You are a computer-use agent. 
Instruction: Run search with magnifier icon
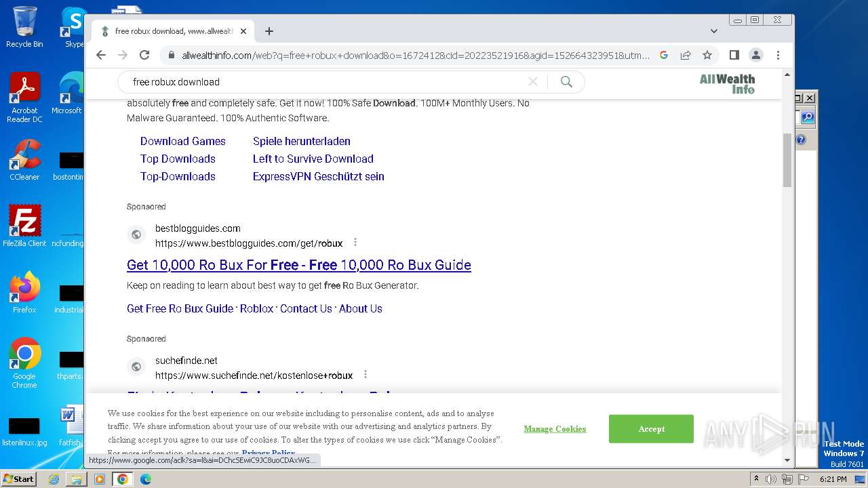pyautogui.click(x=566, y=82)
